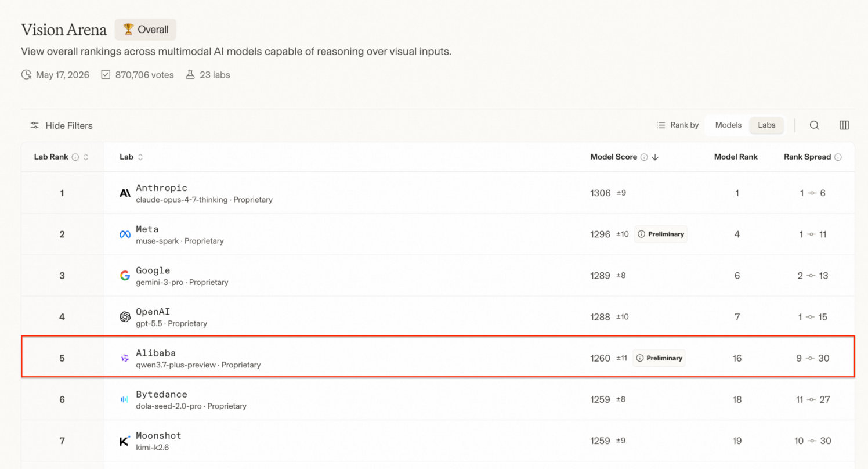Click the Model Rank column header
868x469 pixels.
736,157
